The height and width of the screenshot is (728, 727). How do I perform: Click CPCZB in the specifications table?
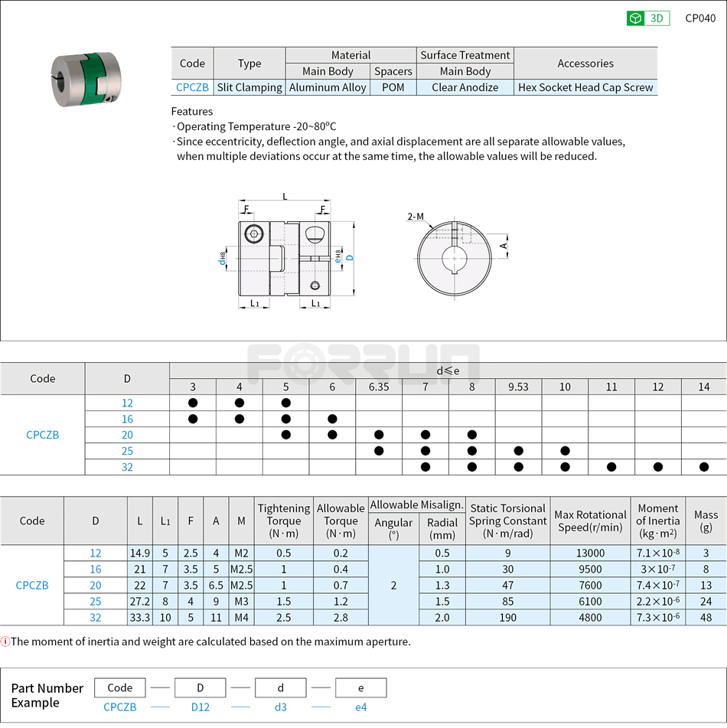(32, 586)
